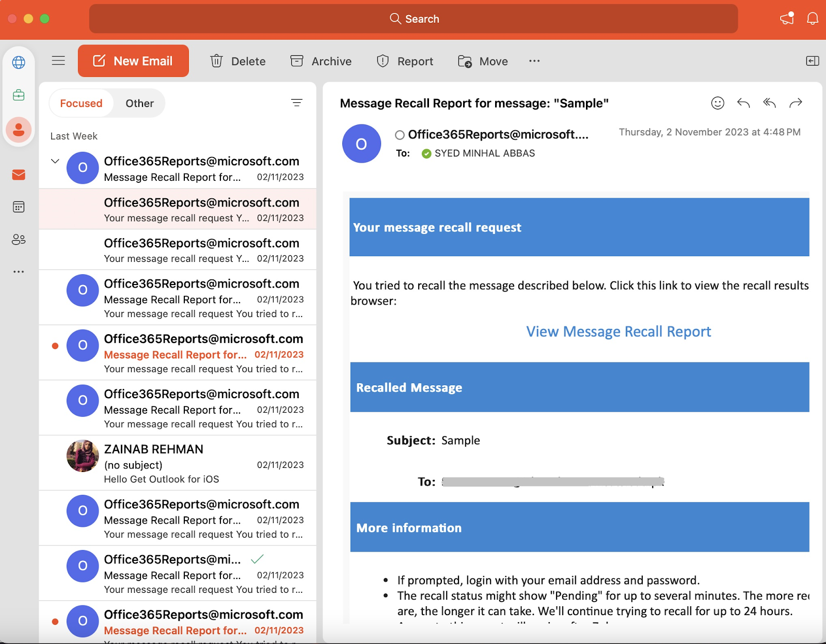Forward the message using the arrow icon
This screenshot has height=644, width=826.
796,103
